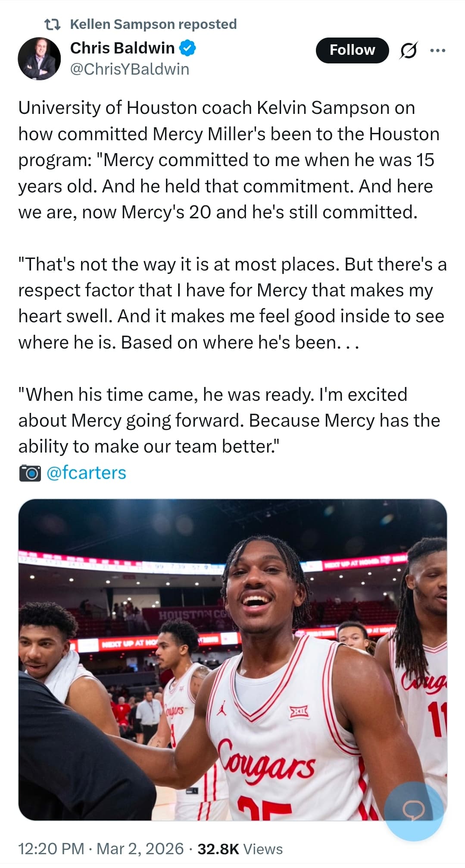Click the Mar 2, 2026 date
This screenshot has width=465, height=868.
(x=140, y=849)
